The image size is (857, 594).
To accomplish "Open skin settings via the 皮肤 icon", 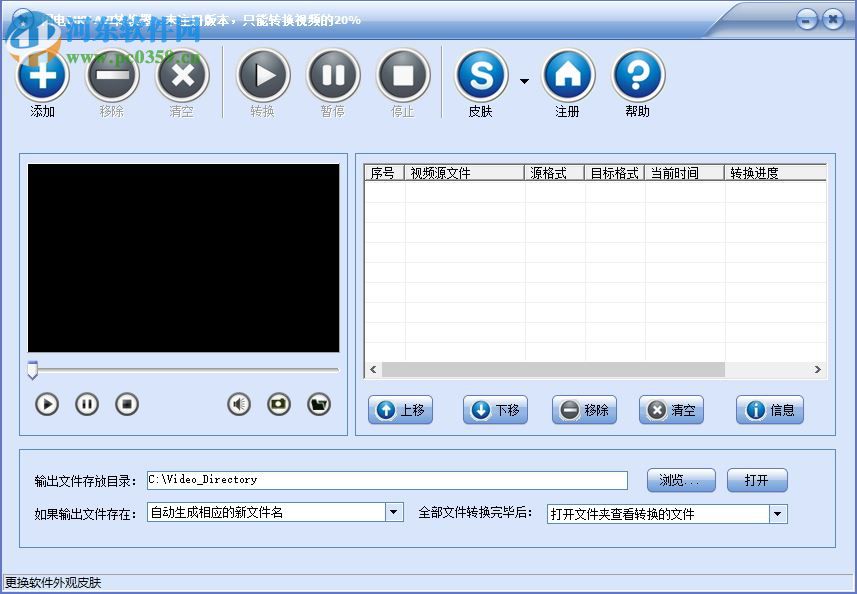I will point(481,77).
